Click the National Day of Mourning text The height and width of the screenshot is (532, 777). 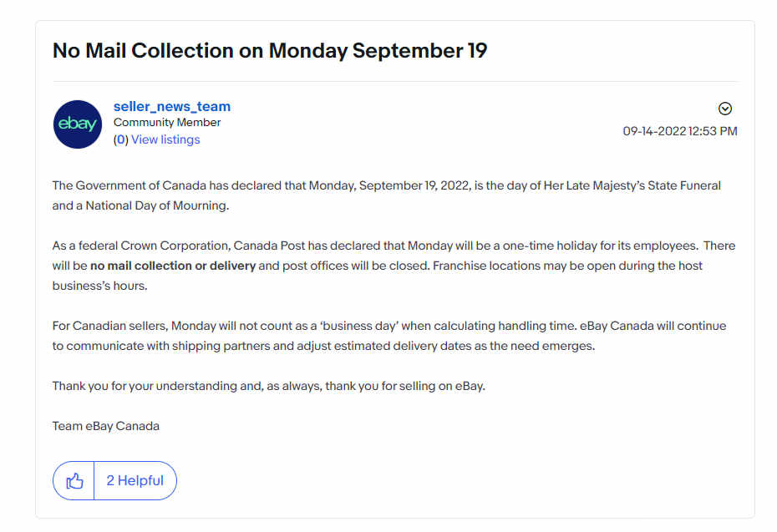(x=157, y=205)
